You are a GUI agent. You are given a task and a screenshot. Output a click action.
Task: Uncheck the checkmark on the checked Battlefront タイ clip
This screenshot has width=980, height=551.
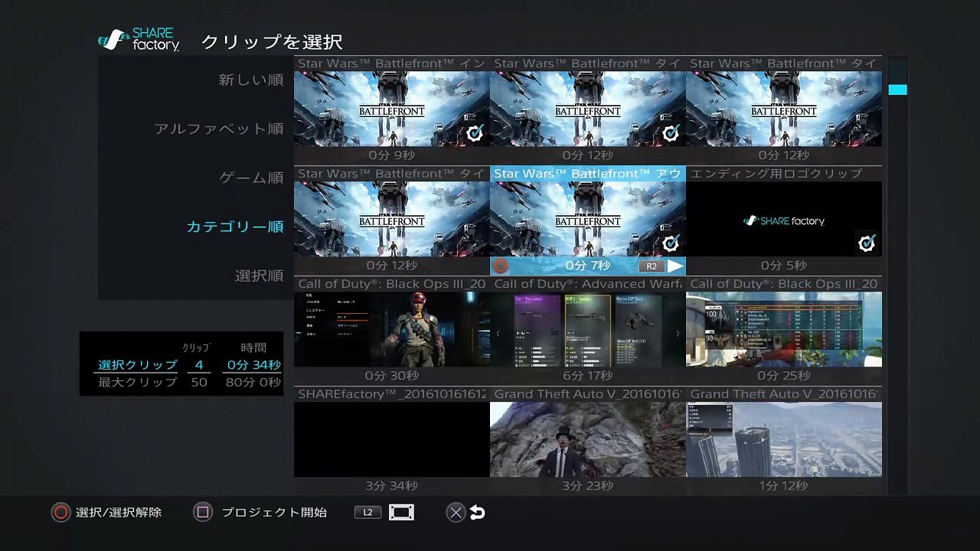(x=671, y=134)
